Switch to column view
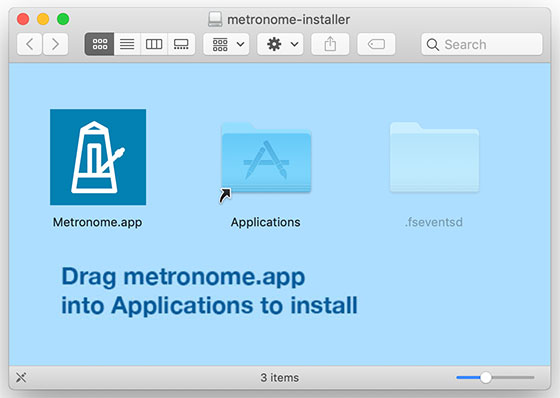 click(x=154, y=44)
